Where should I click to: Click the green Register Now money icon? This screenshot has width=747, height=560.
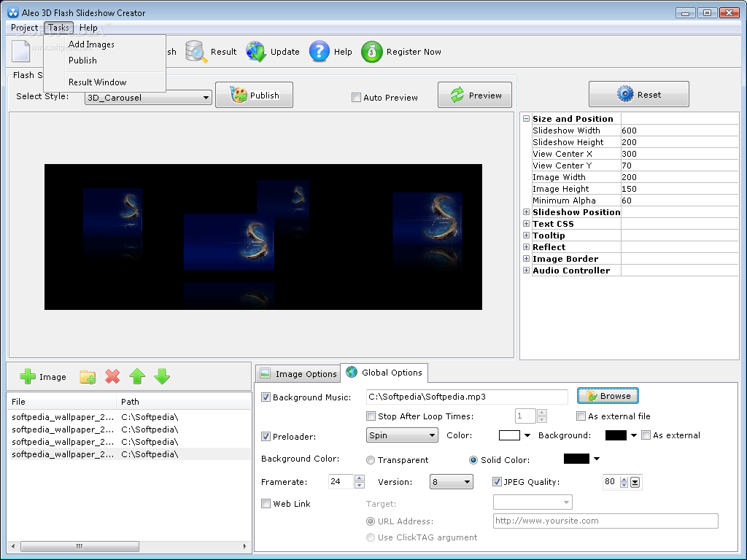click(x=371, y=52)
